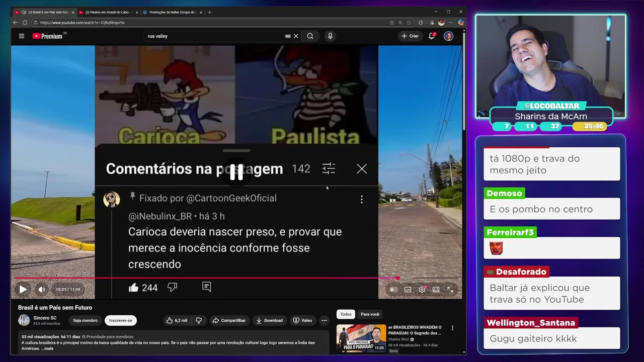Play the video with the play button
644x362 pixels.
coord(23,290)
